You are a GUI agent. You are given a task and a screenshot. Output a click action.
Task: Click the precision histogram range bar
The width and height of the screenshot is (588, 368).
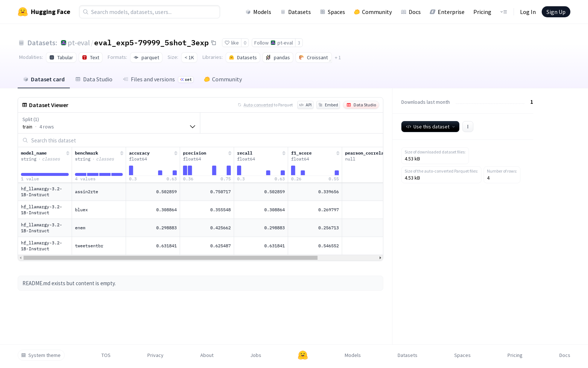tap(207, 170)
